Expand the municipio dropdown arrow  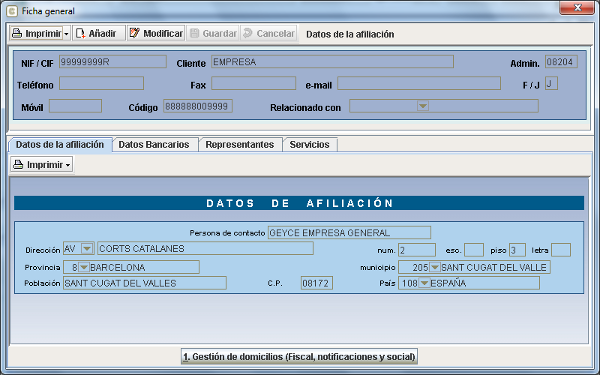(435, 267)
